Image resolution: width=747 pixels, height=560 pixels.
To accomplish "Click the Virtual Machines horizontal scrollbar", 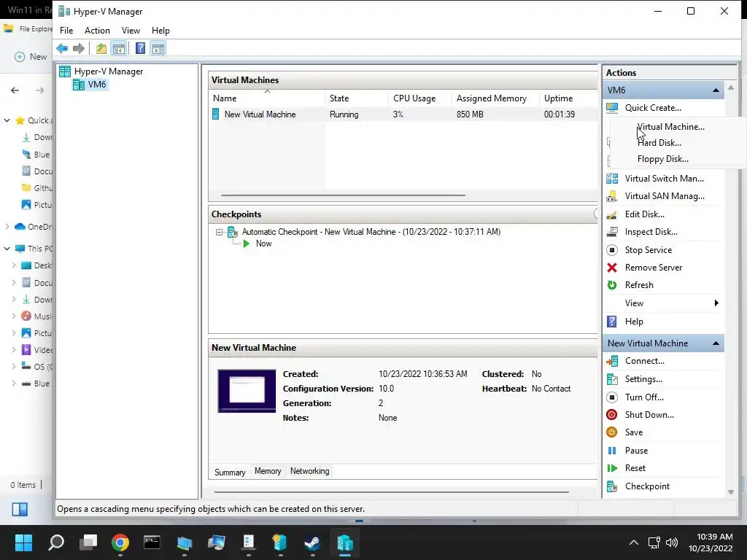I will click(343, 195).
